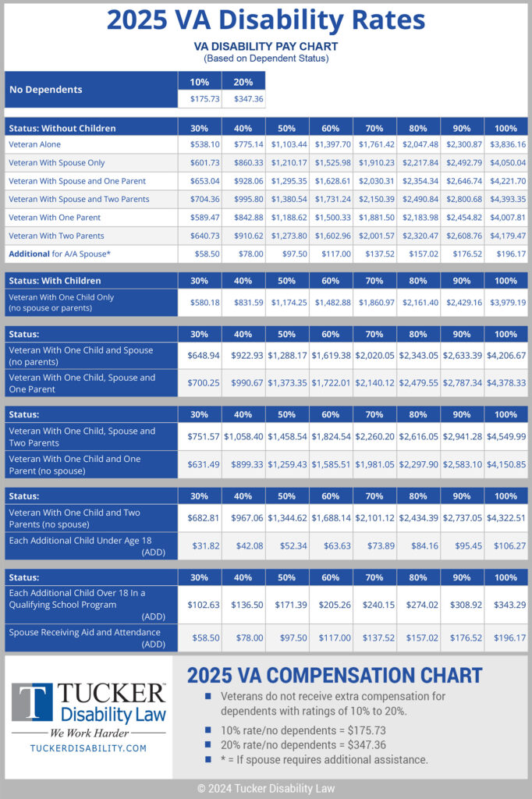
Task: Click "Spouse Receiving Aid and Attendance" row label
Action: pos(84,632)
